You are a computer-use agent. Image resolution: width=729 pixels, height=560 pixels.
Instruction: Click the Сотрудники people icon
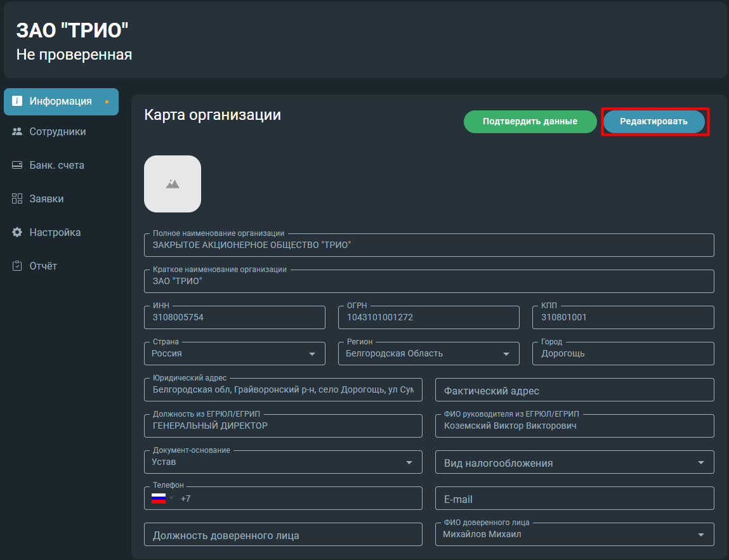(17, 131)
